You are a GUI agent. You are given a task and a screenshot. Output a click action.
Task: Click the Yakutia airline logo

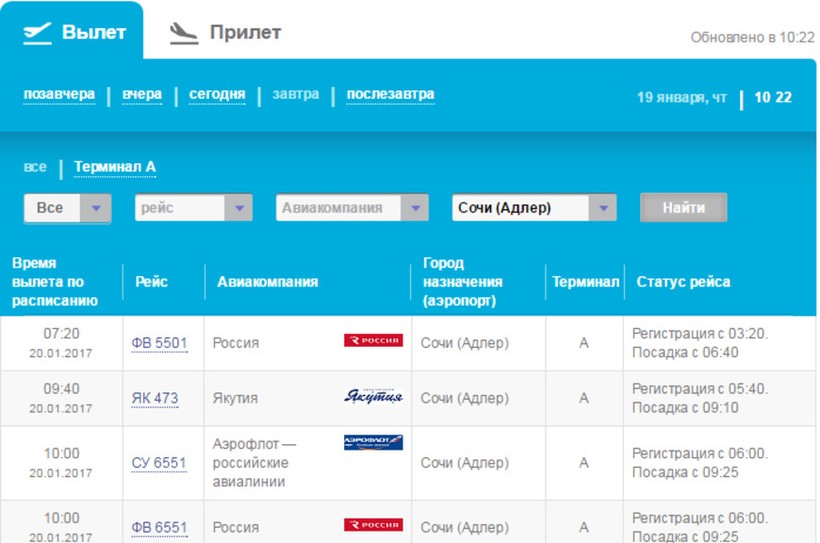pyautogui.click(x=373, y=396)
